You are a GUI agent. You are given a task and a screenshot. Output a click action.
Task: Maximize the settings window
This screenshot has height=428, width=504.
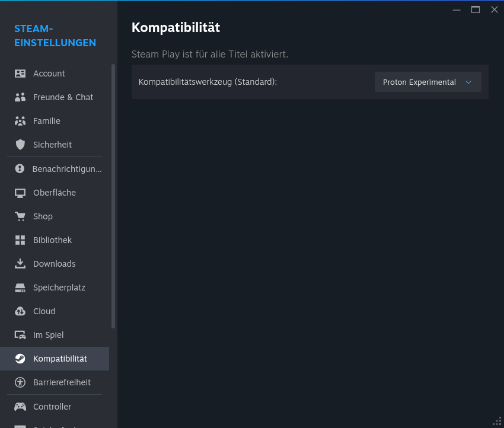tap(476, 9)
